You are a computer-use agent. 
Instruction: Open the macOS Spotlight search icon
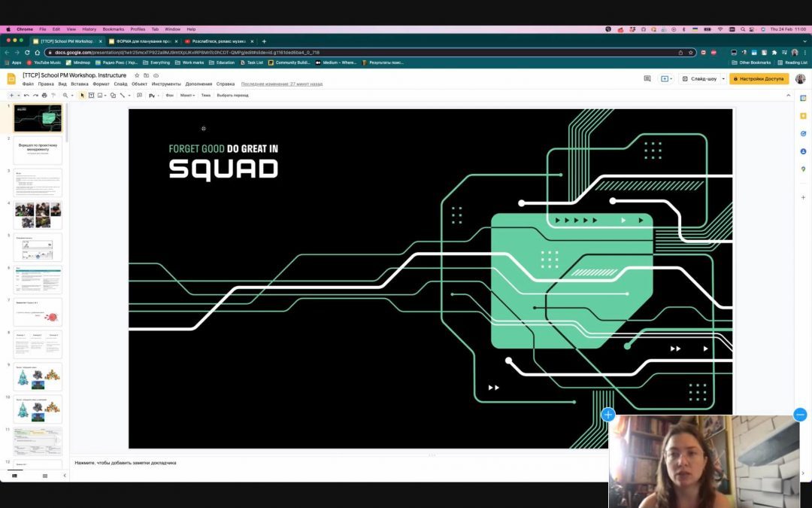coord(743,29)
